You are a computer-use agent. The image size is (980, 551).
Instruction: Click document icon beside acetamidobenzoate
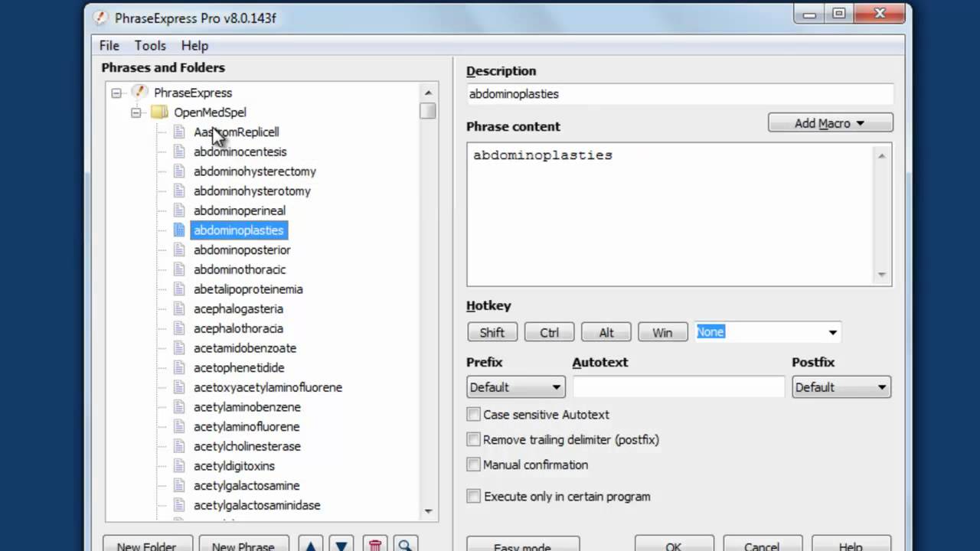(179, 348)
